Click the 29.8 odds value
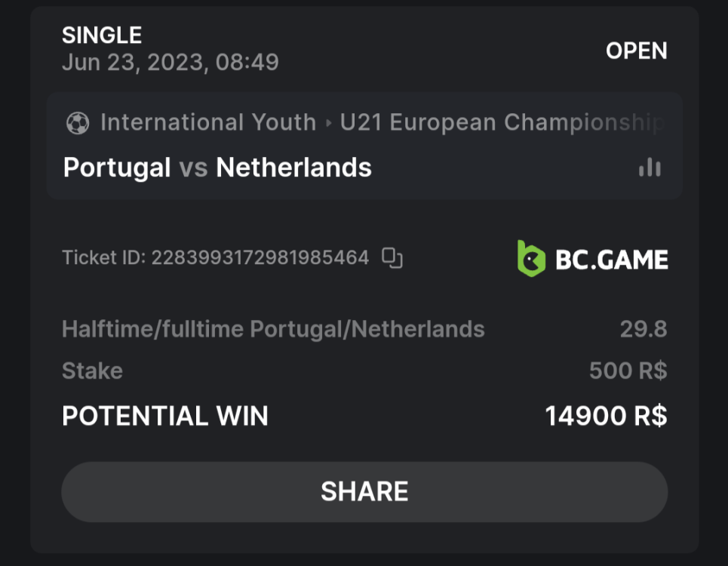 point(643,329)
